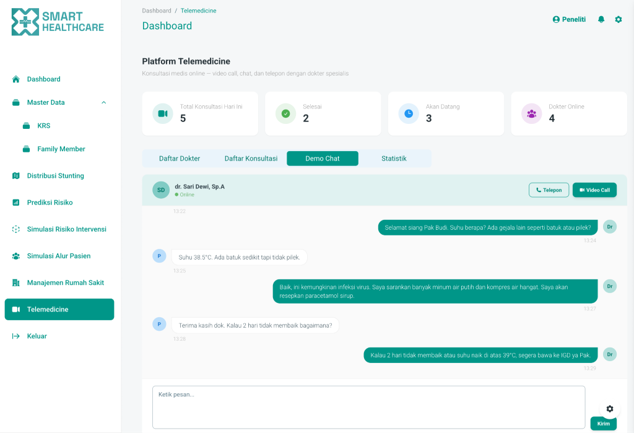The width and height of the screenshot is (634, 433).
Task: Click the Distribusi Stunting map icon
Action: click(16, 176)
